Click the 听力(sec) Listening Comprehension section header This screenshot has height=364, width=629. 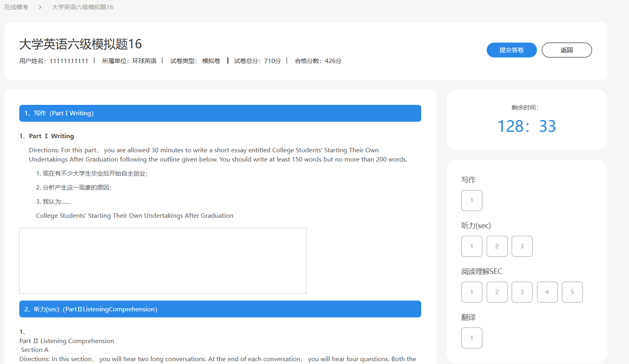pos(220,309)
